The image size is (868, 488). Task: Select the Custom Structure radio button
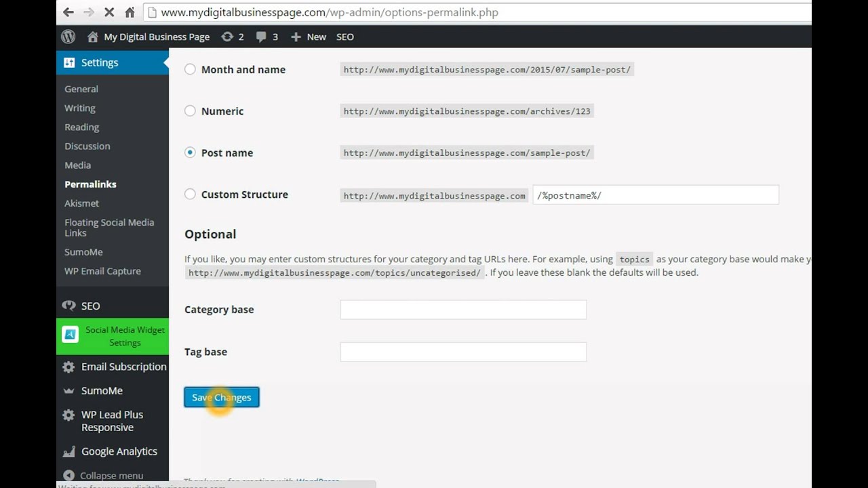tap(190, 194)
